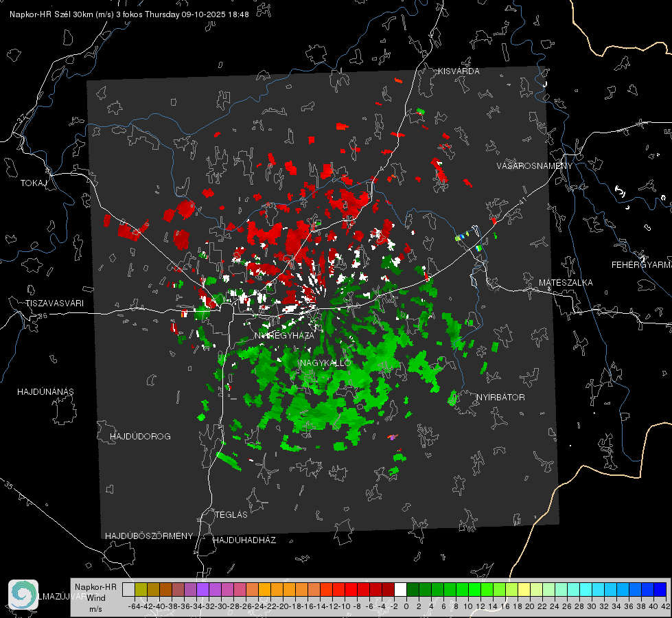Click the road number 41 label
The height and width of the screenshot is (618, 672).
pos(522,200)
